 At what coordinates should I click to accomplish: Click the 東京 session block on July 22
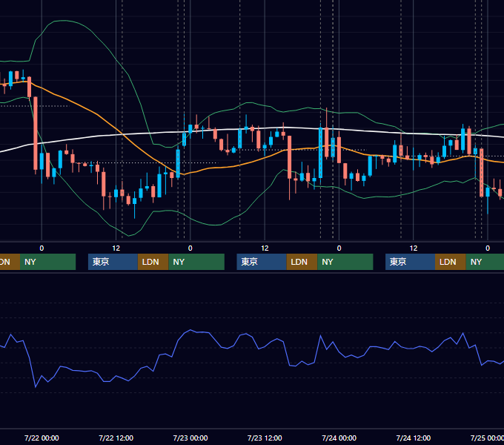(x=113, y=262)
